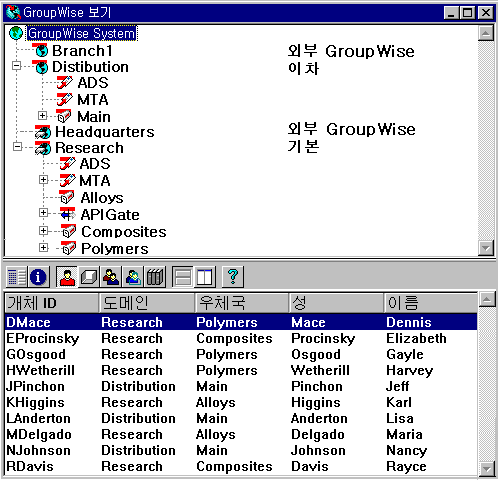498x480 pixels.
Task: Expand the Composites node
Action: point(43,230)
